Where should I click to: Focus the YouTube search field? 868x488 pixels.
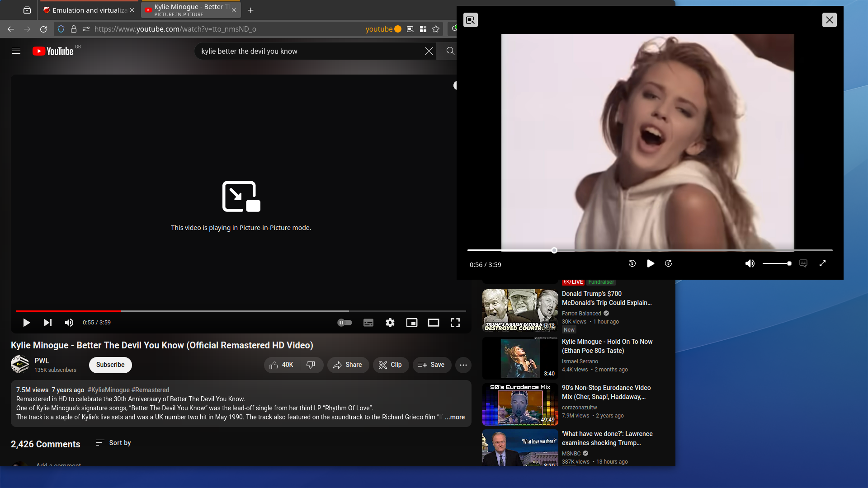(310, 51)
